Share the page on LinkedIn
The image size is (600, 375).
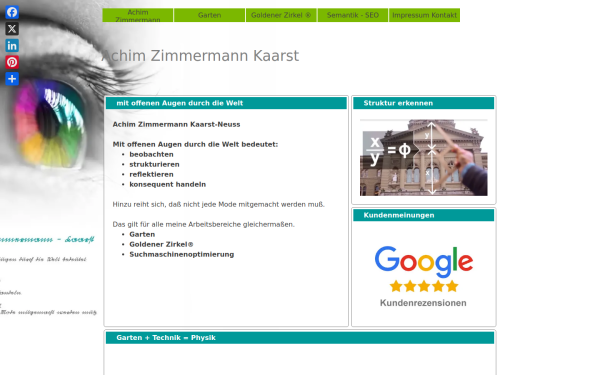point(12,46)
